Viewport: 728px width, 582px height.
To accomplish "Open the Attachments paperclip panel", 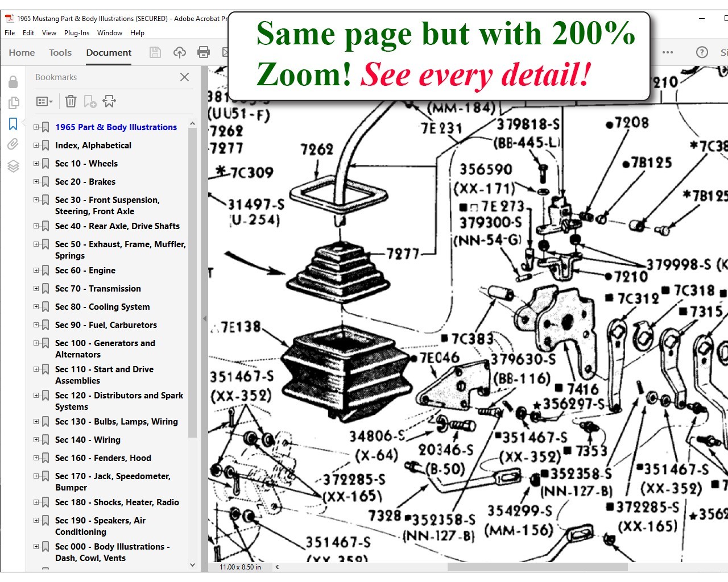I will point(13,144).
